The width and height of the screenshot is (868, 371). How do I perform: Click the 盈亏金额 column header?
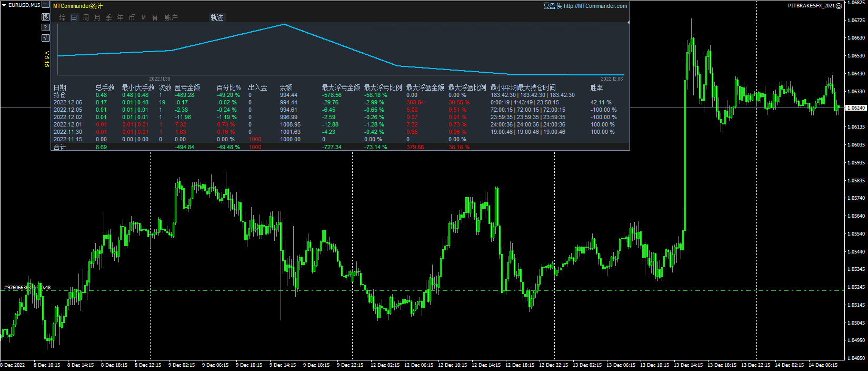click(x=187, y=87)
